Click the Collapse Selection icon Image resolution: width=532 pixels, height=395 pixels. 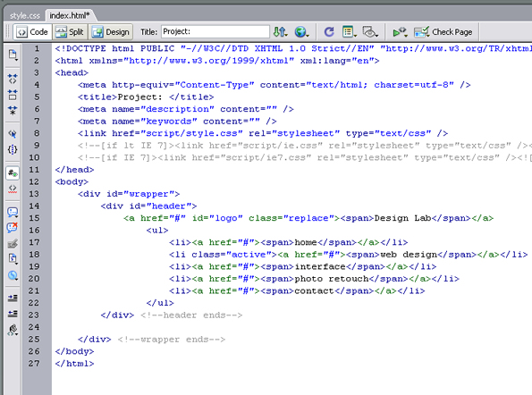tap(13, 95)
